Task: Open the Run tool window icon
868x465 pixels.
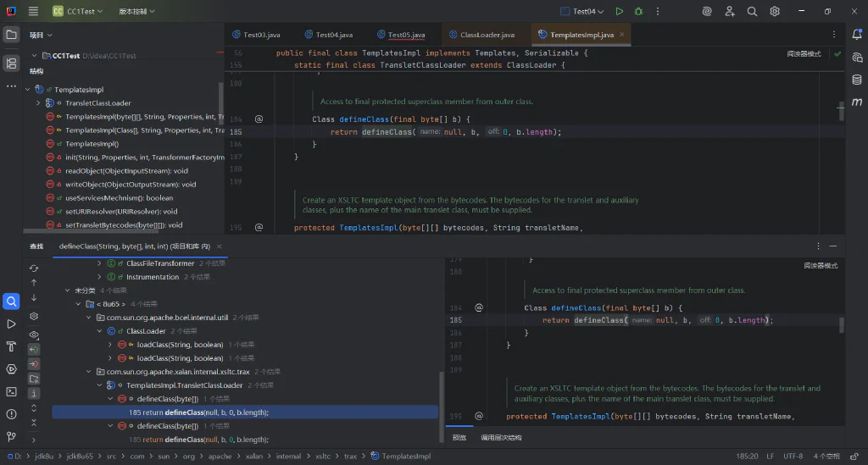Action: 11,324
